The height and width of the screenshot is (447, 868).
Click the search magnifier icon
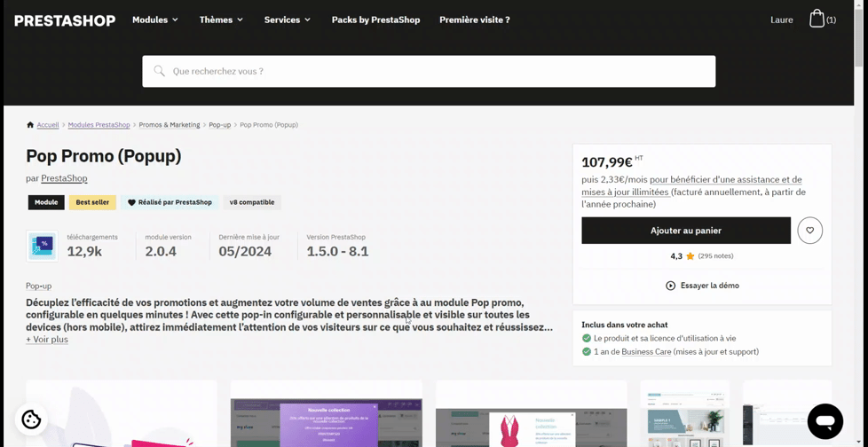[160, 71]
